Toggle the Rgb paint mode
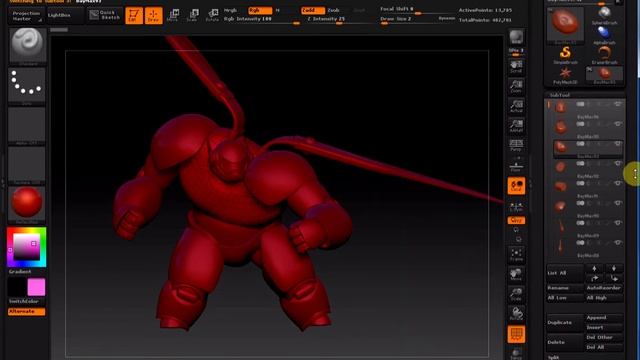This screenshot has height=360, width=640. (x=260, y=10)
